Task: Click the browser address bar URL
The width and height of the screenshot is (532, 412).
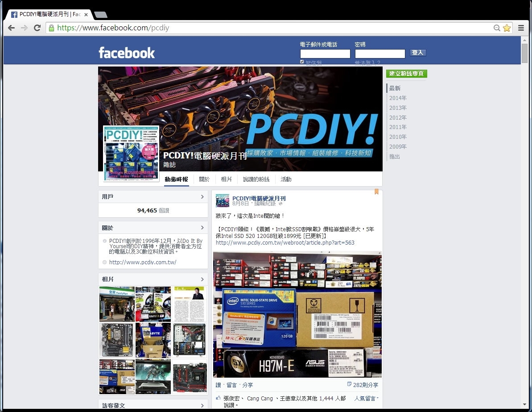Action: 113,28
